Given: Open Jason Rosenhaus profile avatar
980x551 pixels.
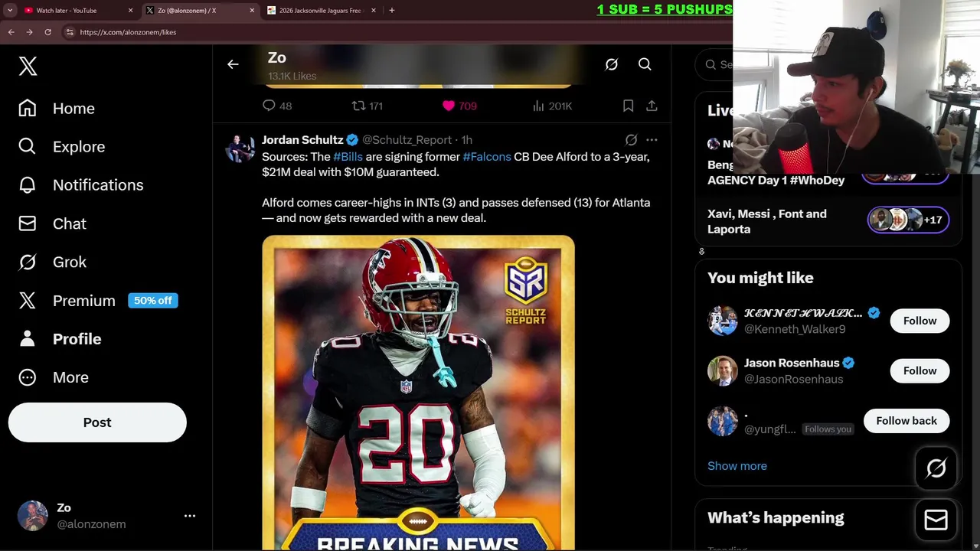Looking at the screenshot, I should pyautogui.click(x=722, y=370).
